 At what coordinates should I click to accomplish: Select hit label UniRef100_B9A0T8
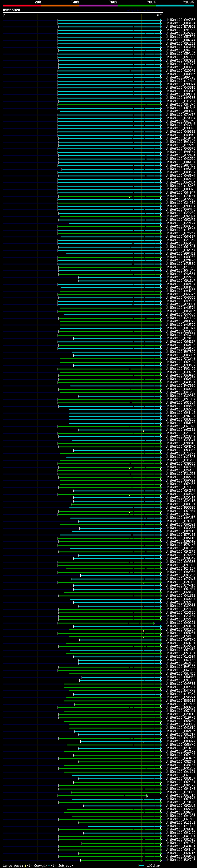180,443
